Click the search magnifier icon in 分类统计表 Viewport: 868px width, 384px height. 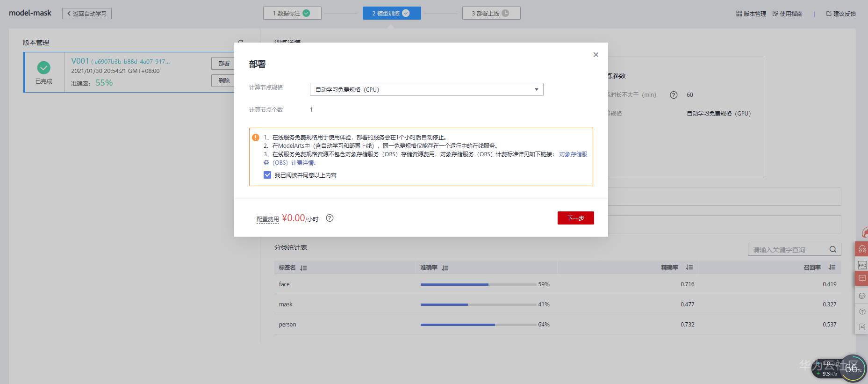pyautogui.click(x=832, y=249)
